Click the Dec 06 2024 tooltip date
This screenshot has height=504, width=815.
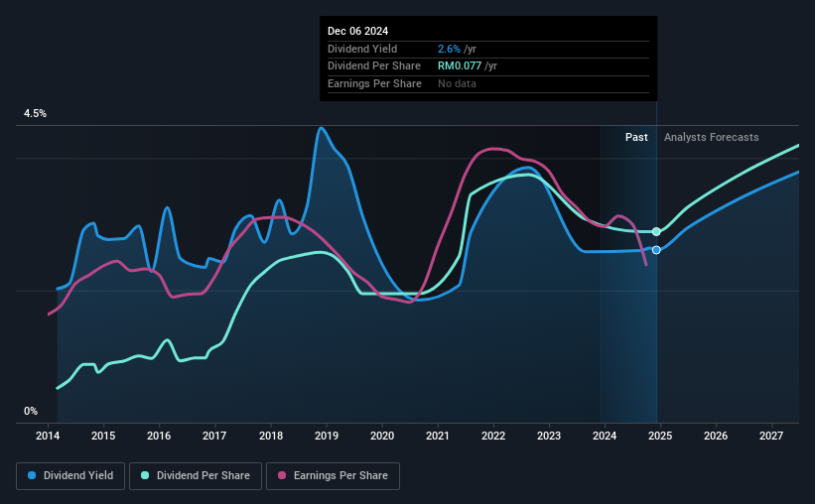point(357,31)
